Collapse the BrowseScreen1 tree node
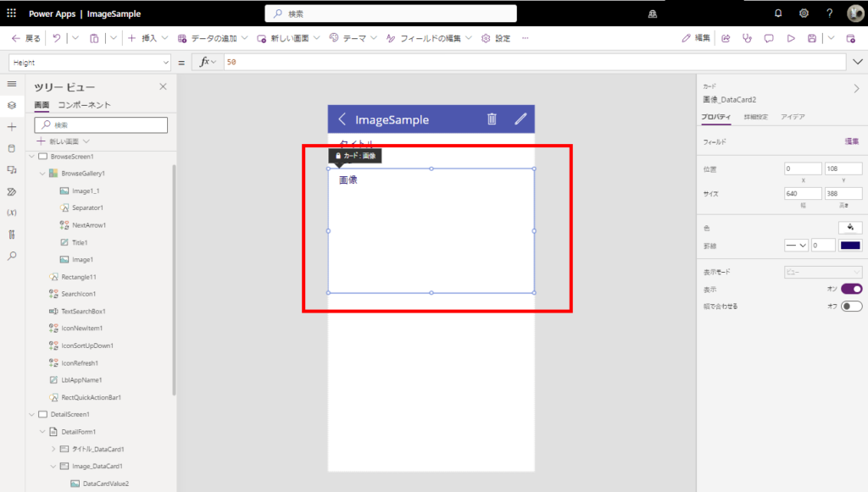The height and width of the screenshot is (492, 868). point(32,157)
